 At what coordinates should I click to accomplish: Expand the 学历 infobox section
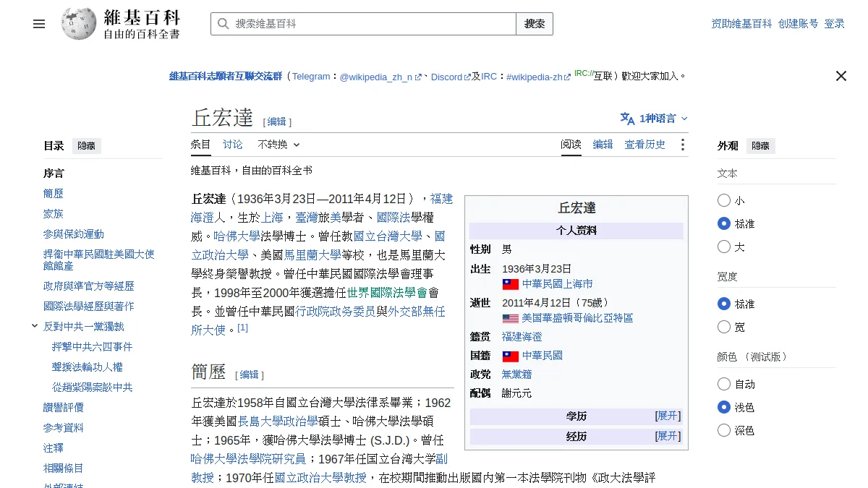[x=668, y=416]
